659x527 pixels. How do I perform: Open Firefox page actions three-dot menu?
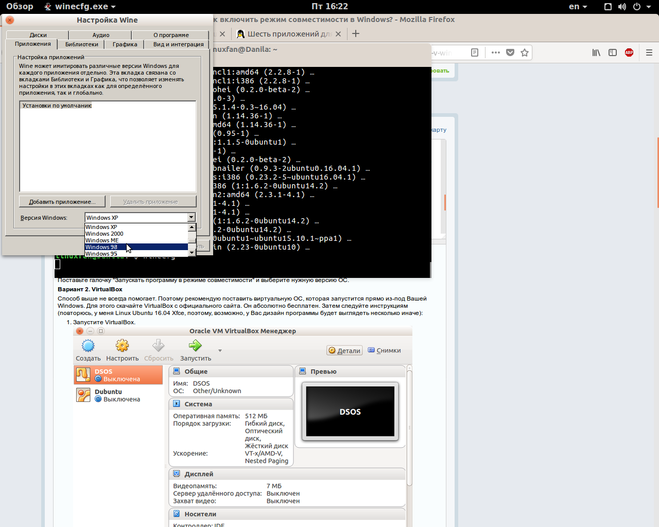pos(496,53)
